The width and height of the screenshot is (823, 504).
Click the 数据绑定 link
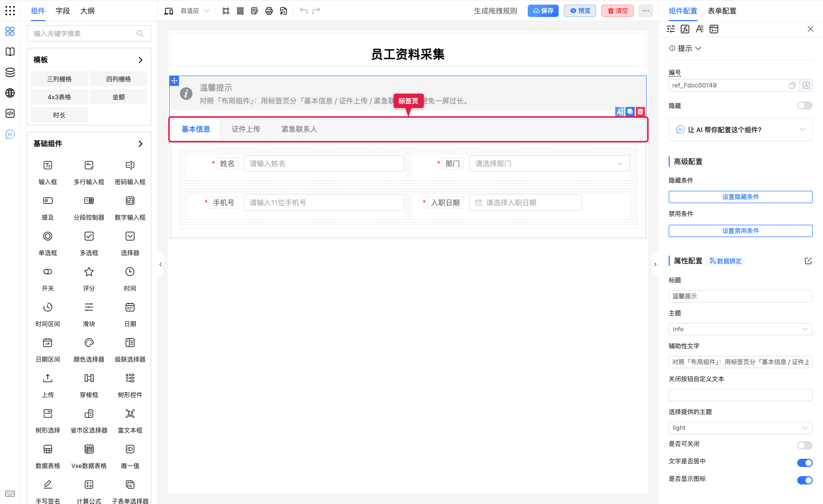tap(726, 261)
